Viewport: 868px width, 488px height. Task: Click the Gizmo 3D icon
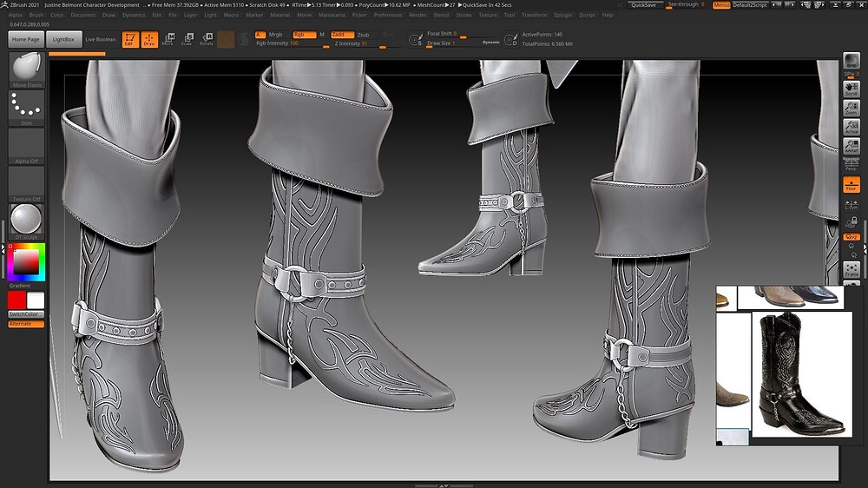pos(226,39)
